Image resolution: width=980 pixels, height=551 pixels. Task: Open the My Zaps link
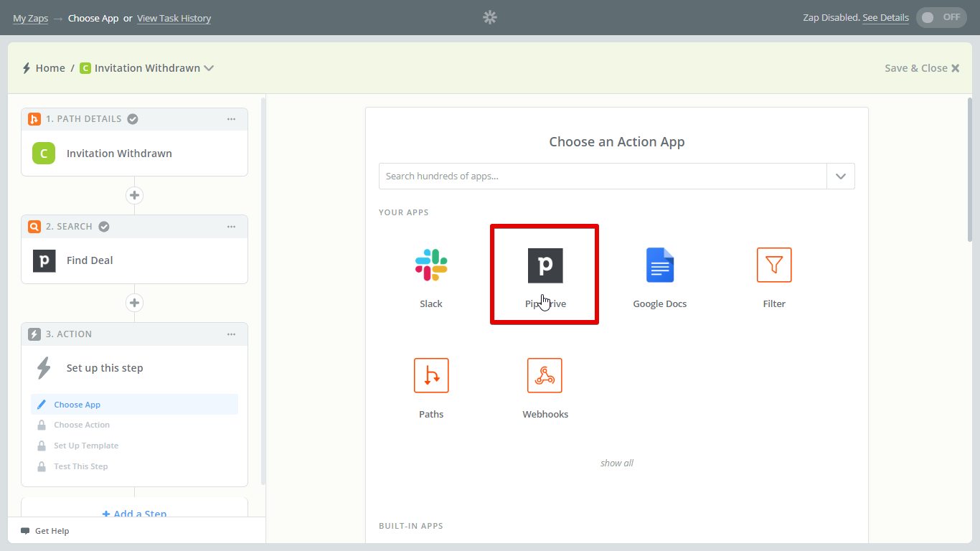[30, 18]
